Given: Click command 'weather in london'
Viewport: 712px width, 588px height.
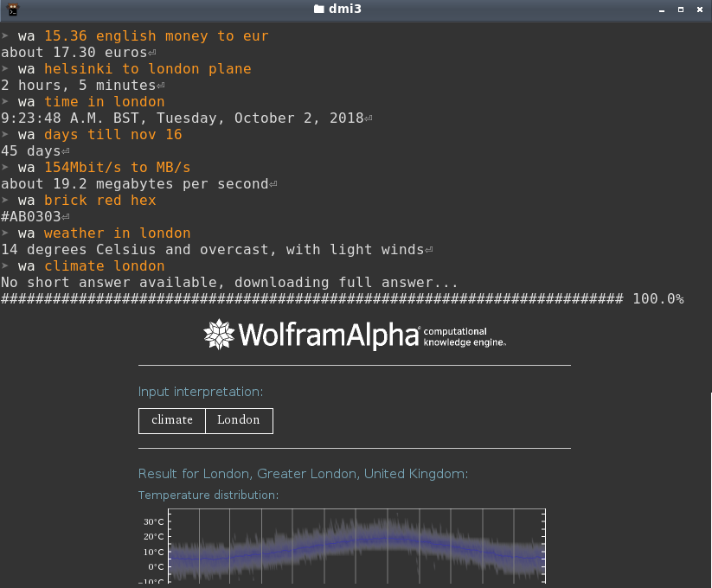Looking at the screenshot, I should (117, 233).
